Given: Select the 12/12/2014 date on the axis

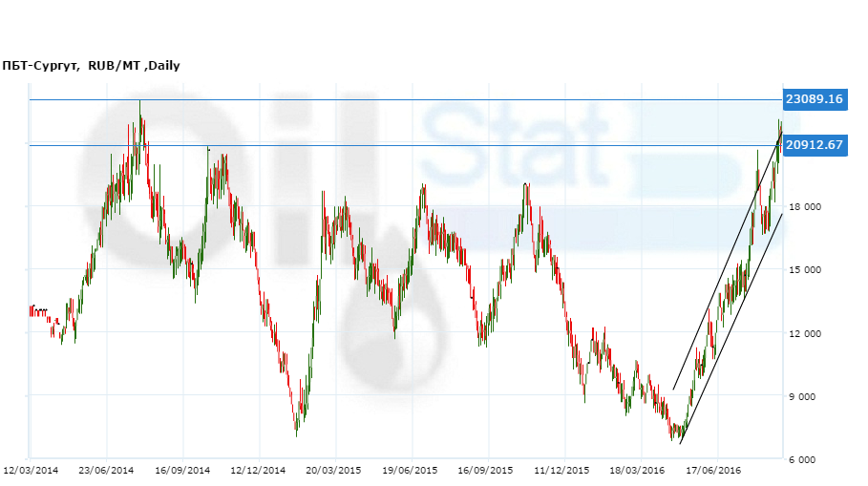Looking at the screenshot, I should pos(259,471).
